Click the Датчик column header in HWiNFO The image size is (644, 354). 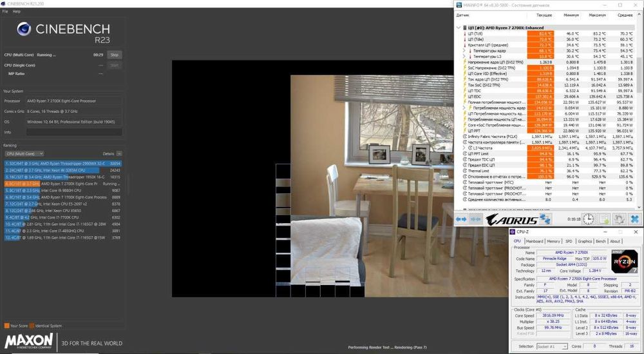pyautogui.click(x=462, y=15)
